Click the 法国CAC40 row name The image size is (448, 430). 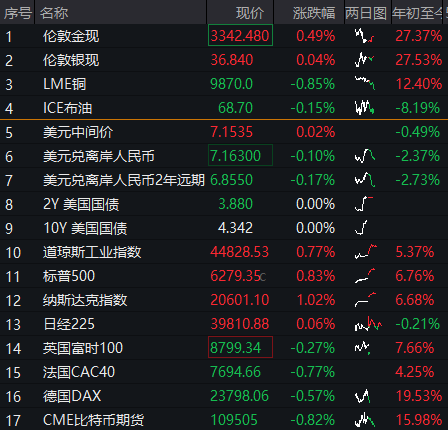pyautogui.click(x=79, y=372)
